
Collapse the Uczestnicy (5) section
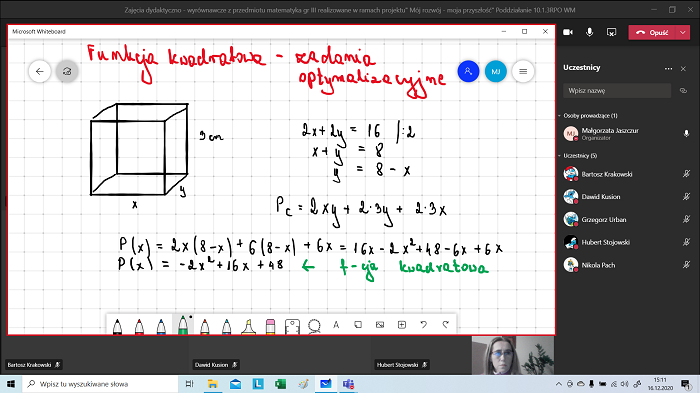tap(559, 156)
